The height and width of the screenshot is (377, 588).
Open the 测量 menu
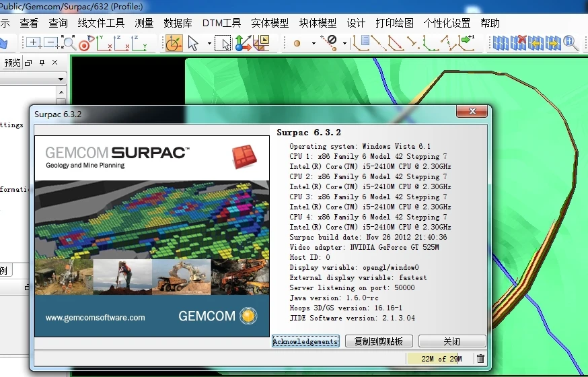click(145, 24)
